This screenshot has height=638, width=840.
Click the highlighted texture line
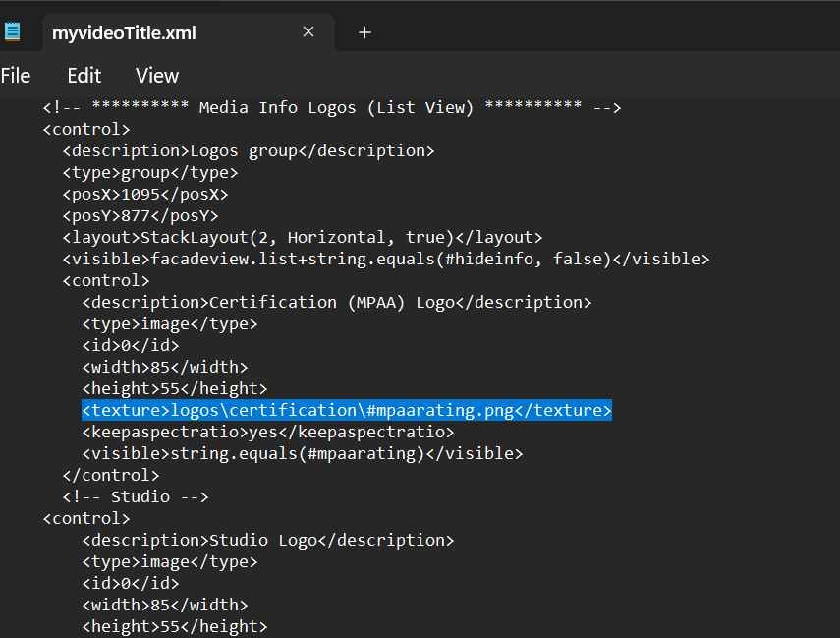click(346, 410)
